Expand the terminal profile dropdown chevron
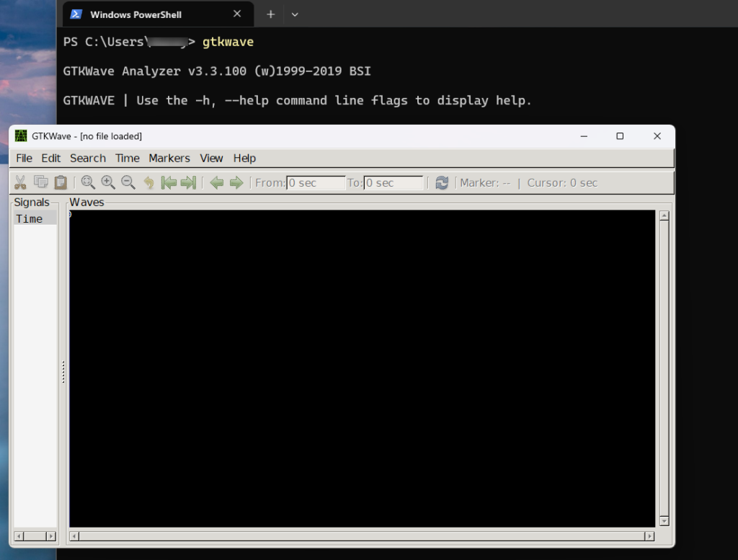738x560 pixels. [x=295, y=14]
